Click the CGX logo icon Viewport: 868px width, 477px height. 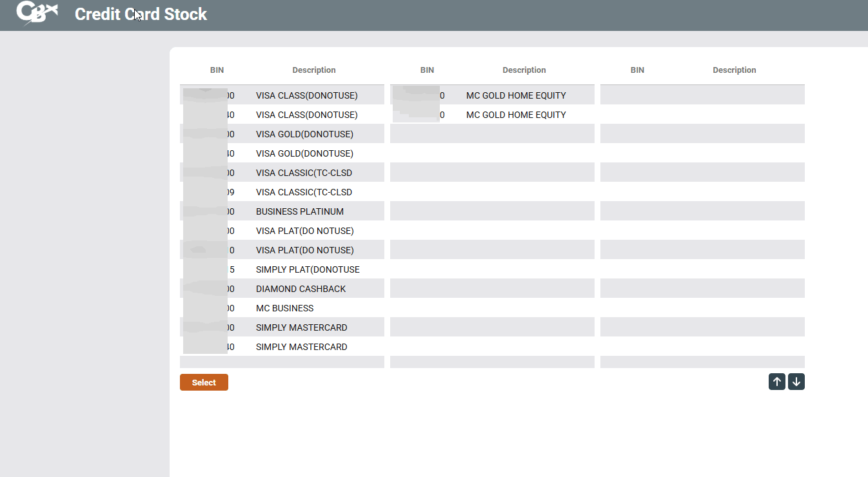point(37,14)
